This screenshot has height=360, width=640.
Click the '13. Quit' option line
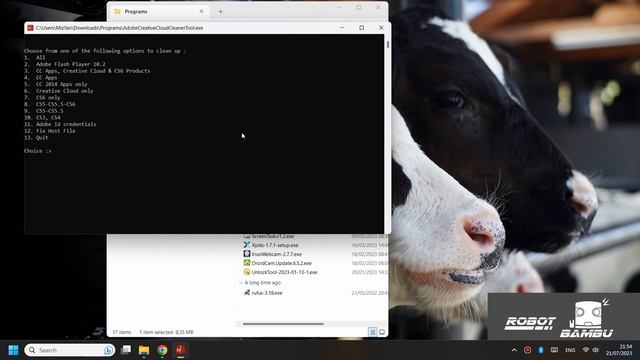(36, 138)
